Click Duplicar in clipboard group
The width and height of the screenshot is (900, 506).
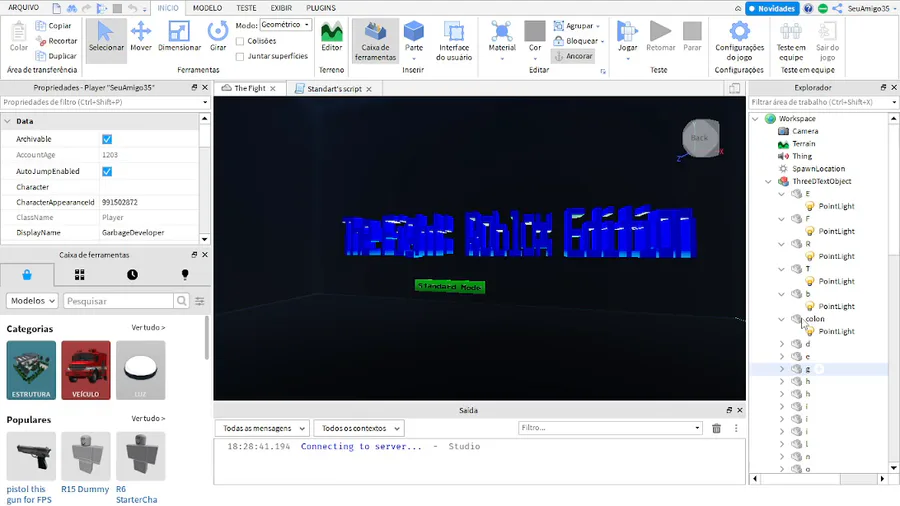(x=56, y=56)
